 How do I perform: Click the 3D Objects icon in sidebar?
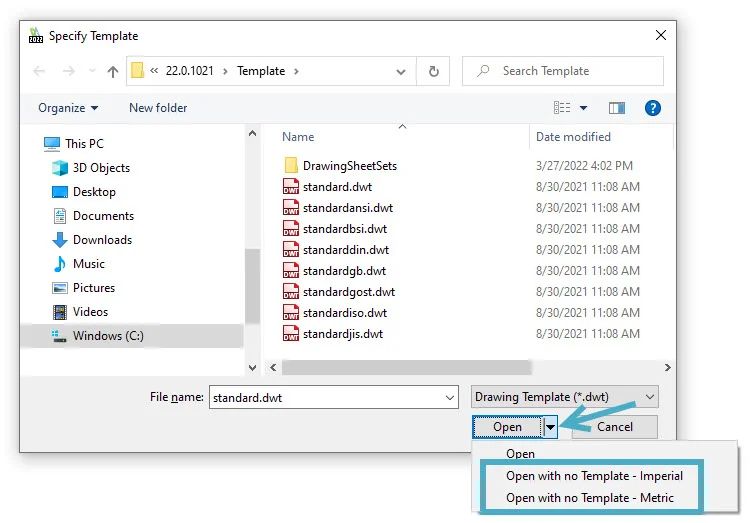[60, 168]
